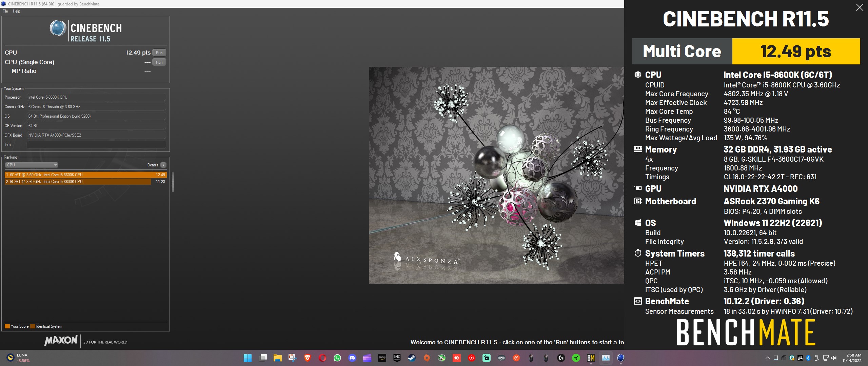Click Safely Remove Hardware USB tray icon
Viewport: 868px width, 366px height.
click(x=816, y=358)
